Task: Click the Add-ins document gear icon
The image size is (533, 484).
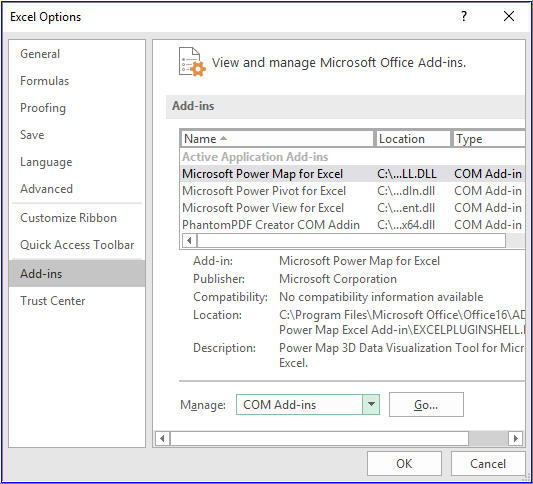Action: [192, 62]
